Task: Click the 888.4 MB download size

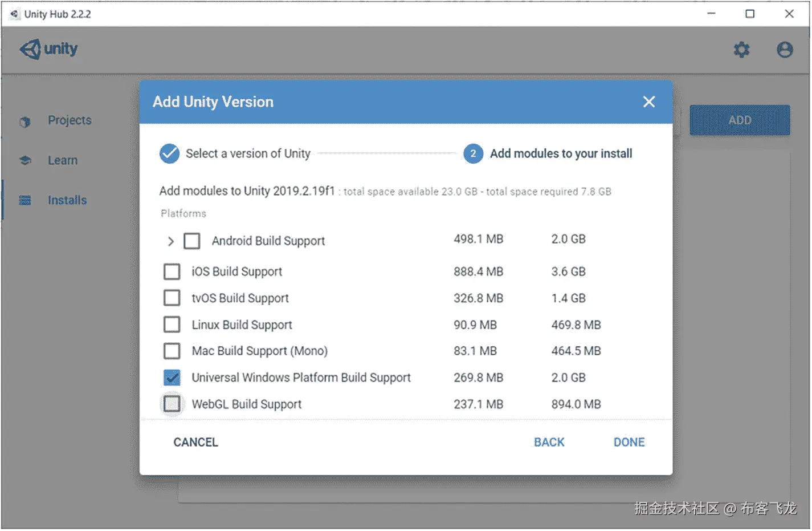Action: (x=478, y=271)
